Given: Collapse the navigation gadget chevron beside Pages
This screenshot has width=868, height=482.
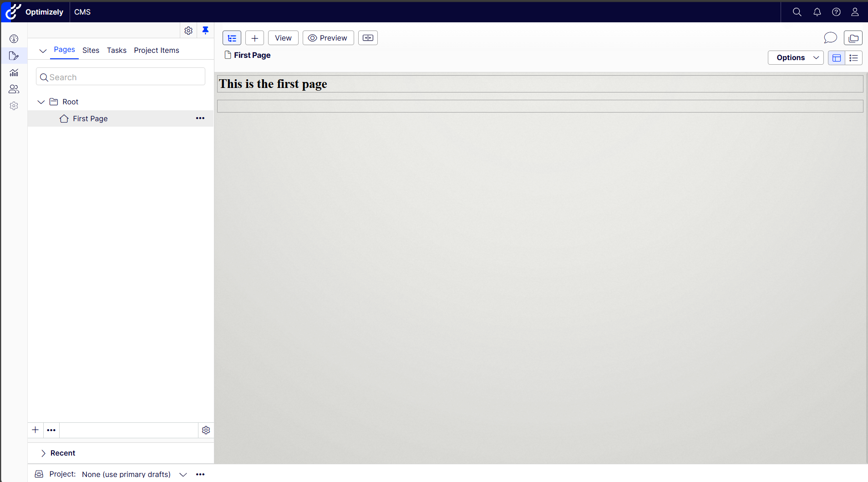Looking at the screenshot, I should (43, 51).
